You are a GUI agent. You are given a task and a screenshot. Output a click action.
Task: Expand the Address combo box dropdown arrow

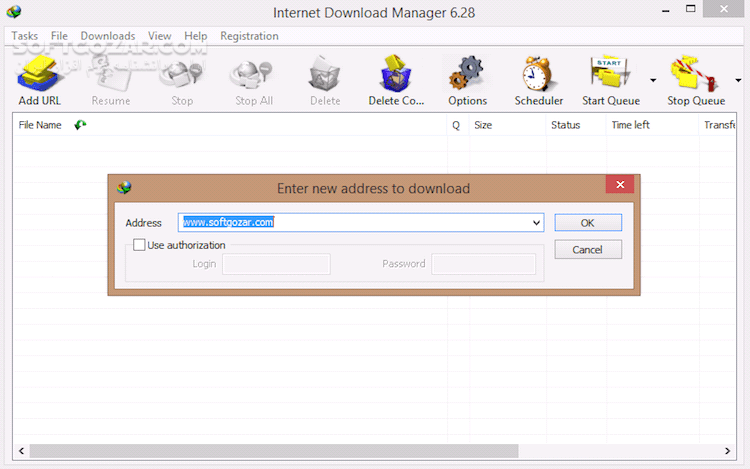click(536, 223)
